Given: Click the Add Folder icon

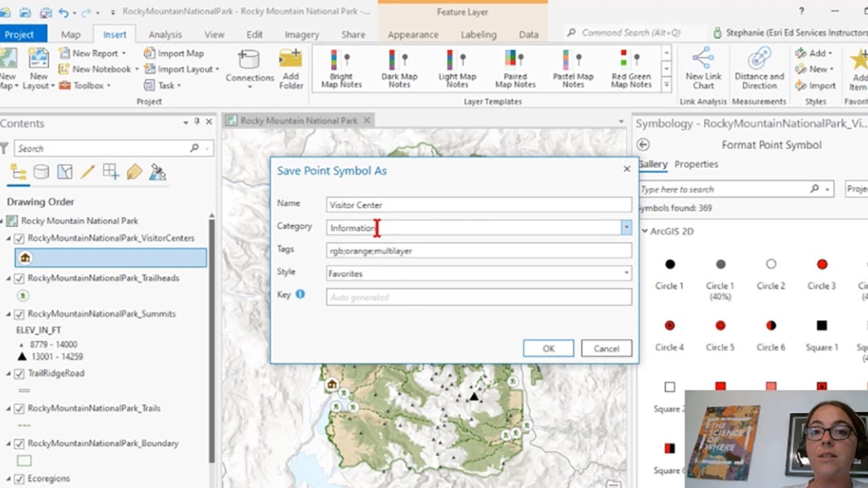Looking at the screenshot, I should click(x=291, y=60).
